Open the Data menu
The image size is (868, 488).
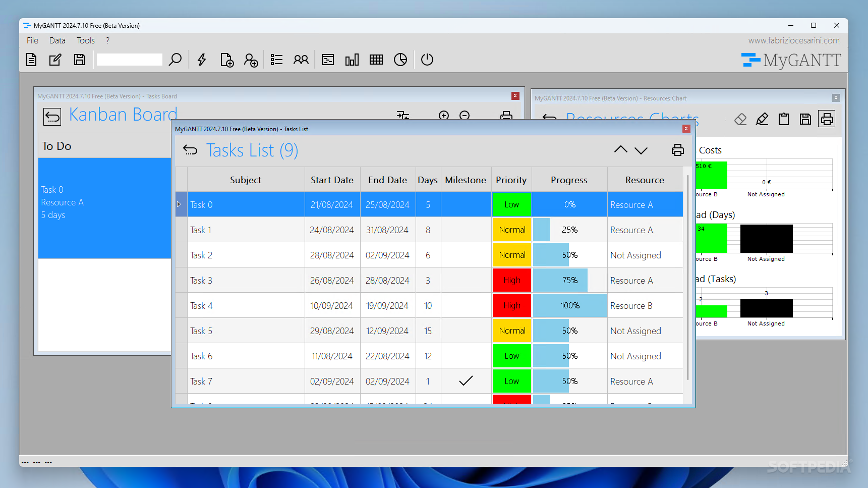point(57,40)
